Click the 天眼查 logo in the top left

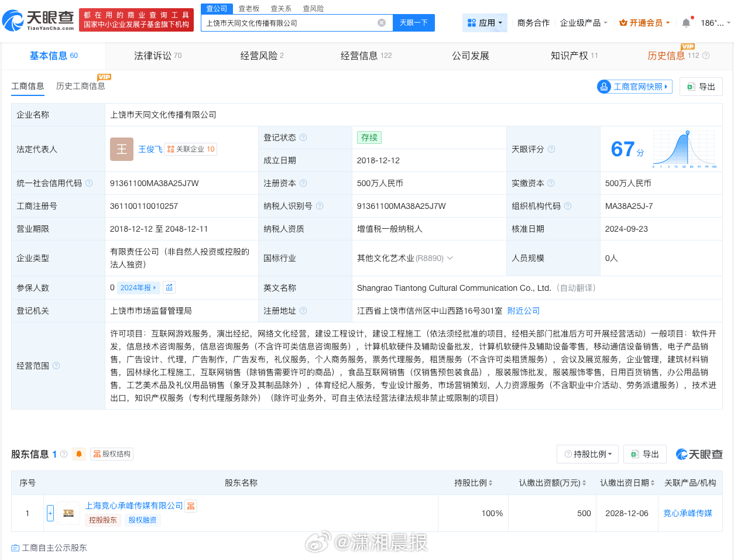coord(39,20)
